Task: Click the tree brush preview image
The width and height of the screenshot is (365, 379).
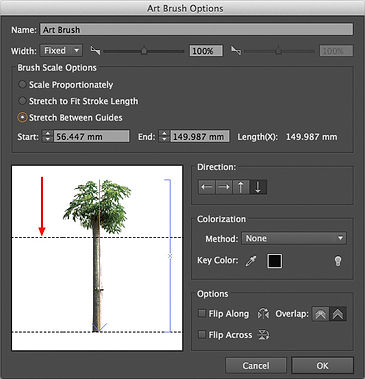Action: tap(97, 258)
